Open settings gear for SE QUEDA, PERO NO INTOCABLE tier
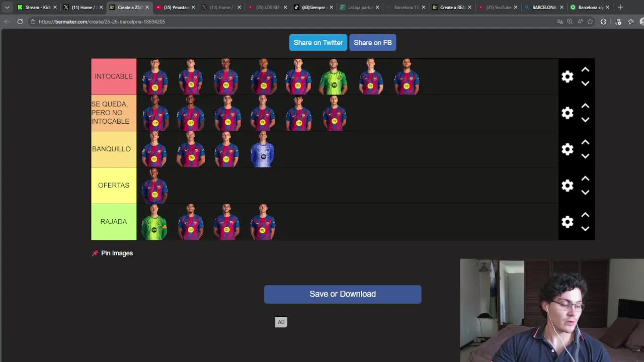The image size is (644, 362). pos(568,113)
